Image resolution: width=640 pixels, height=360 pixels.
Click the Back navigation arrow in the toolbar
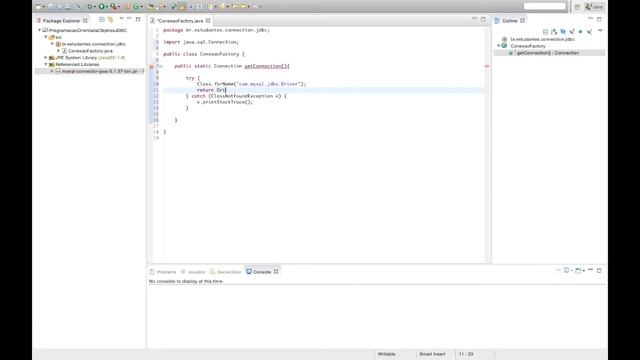click(243, 7)
